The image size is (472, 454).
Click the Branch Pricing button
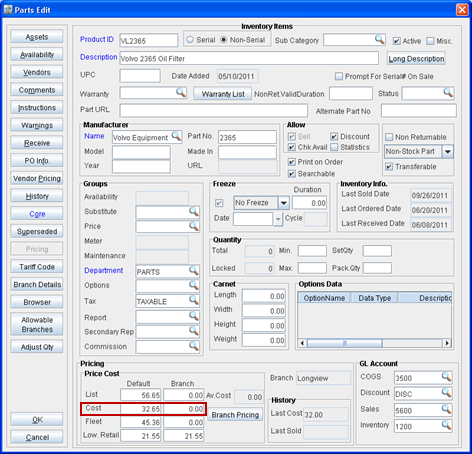[x=235, y=415]
